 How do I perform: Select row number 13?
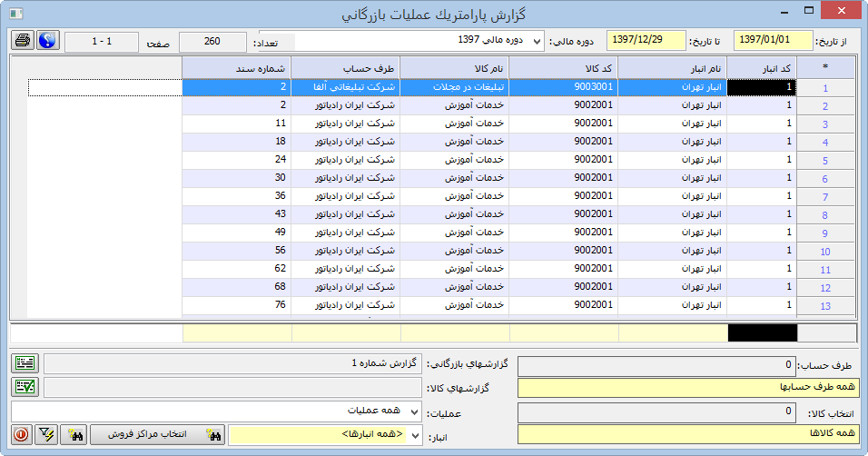[x=825, y=306]
